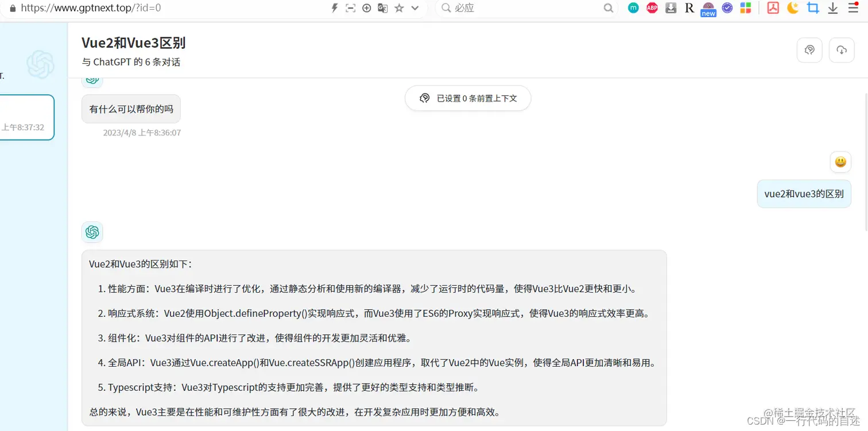The width and height of the screenshot is (868, 431).
Task: Click the '已设置 0 条前置上下文' pill button
Action: tap(468, 98)
